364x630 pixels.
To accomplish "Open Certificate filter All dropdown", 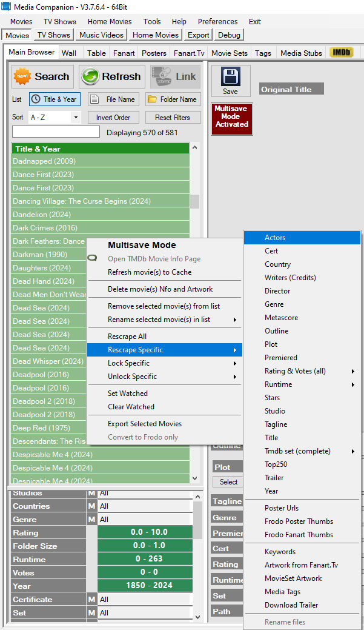I will (x=145, y=600).
